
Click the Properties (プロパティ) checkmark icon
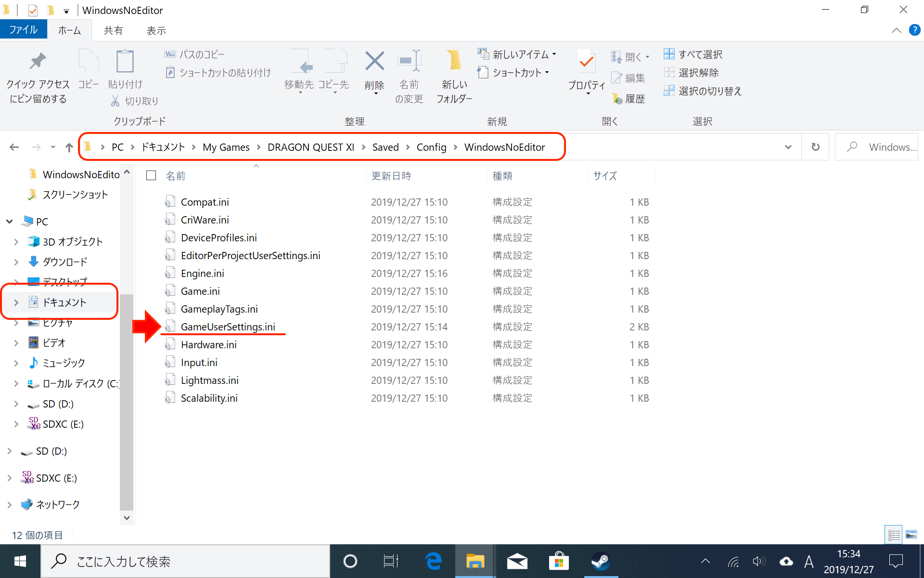point(586,62)
